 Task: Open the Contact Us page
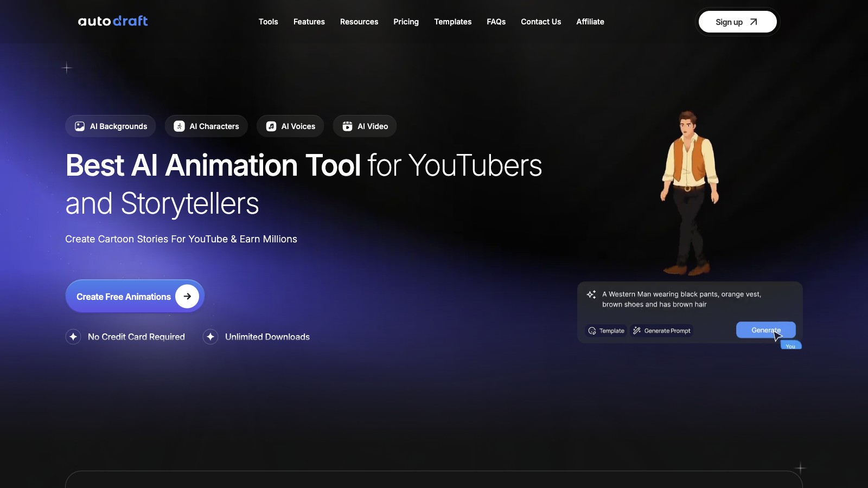click(541, 22)
